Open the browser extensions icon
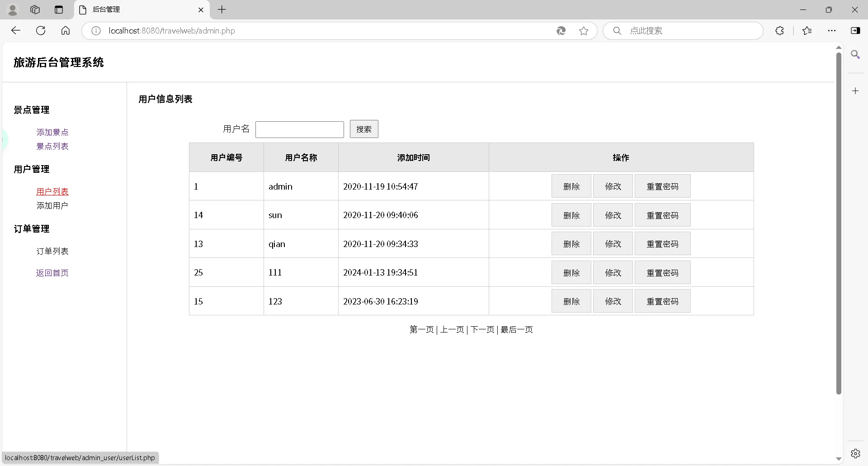Screen dimensions: 868x466 coord(779,31)
